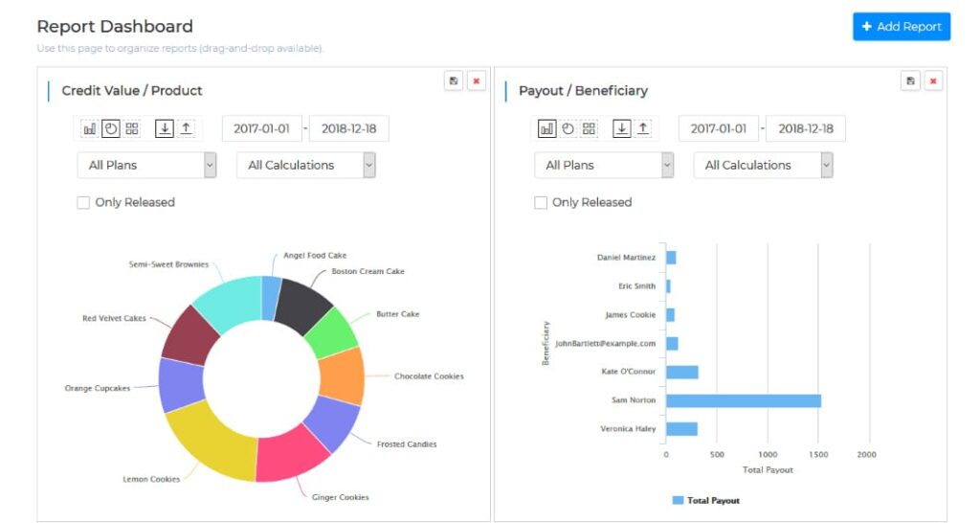Edit start date 2017-01-01 in Credit Value report
980x523 pixels.
tap(262, 128)
